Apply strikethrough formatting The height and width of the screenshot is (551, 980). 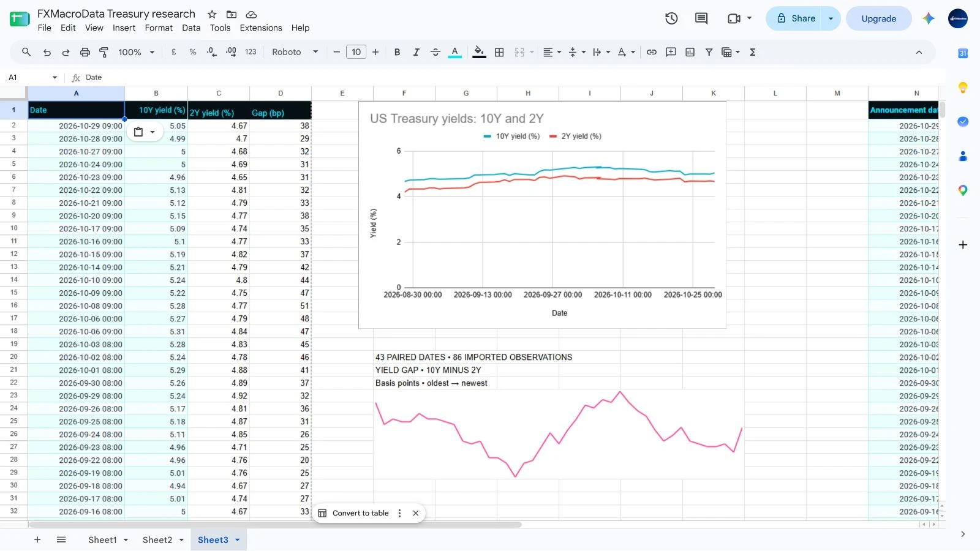tap(435, 52)
